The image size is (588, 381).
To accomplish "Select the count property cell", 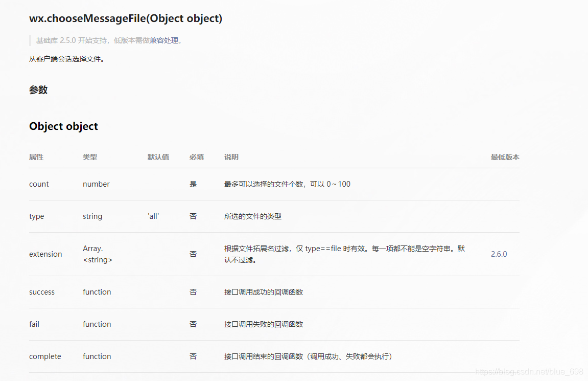I will 39,184.
